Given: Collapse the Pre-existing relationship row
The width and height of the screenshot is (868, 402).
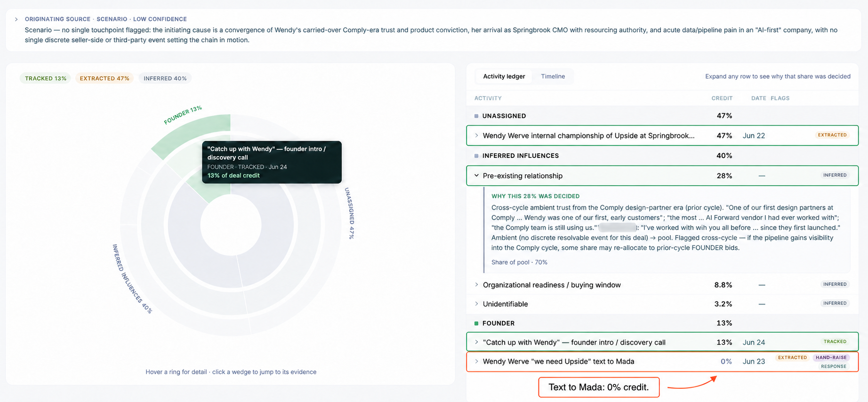Looking at the screenshot, I should (476, 176).
